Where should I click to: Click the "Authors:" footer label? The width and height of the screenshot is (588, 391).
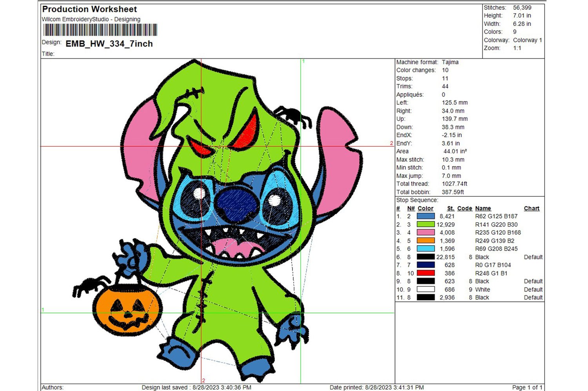point(53,387)
